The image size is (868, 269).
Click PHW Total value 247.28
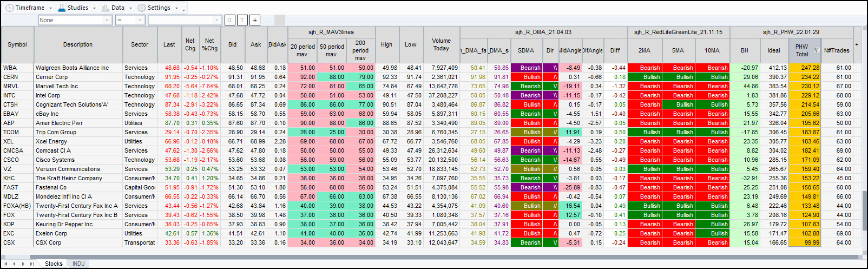tap(805, 68)
